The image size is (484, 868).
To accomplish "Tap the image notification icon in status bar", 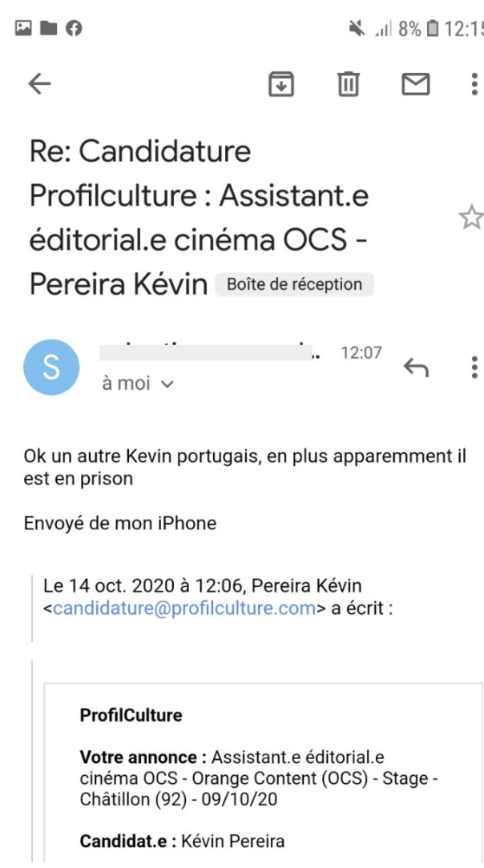I will [x=24, y=29].
